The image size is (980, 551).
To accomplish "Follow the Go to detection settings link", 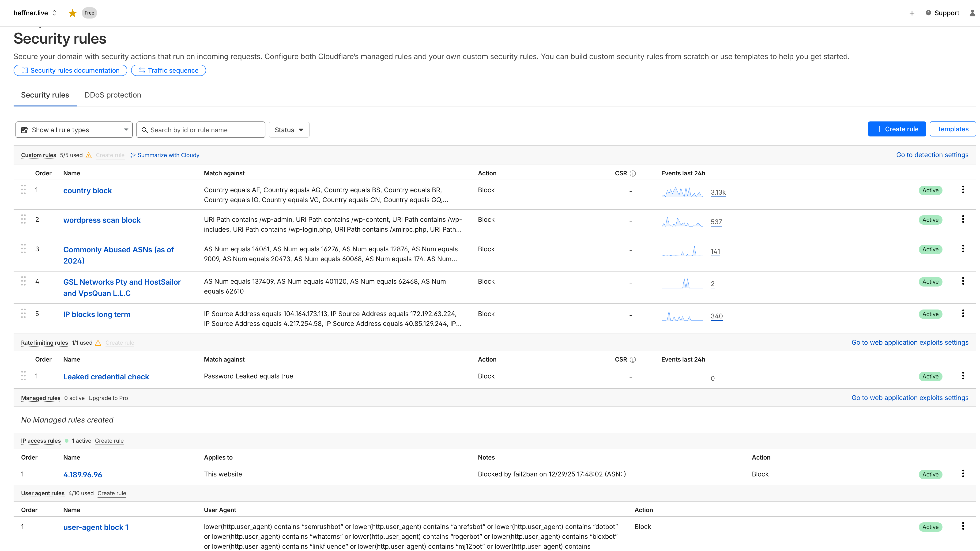I will click(x=932, y=155).
